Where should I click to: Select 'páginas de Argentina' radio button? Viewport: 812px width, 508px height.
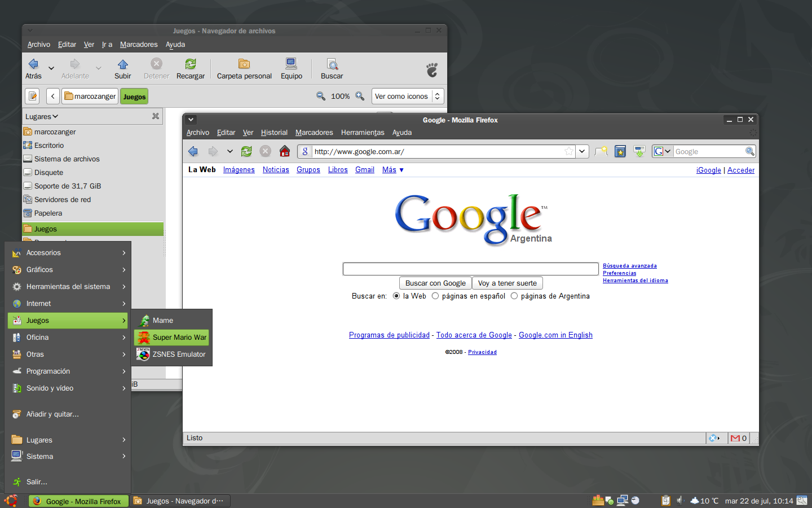514,296
